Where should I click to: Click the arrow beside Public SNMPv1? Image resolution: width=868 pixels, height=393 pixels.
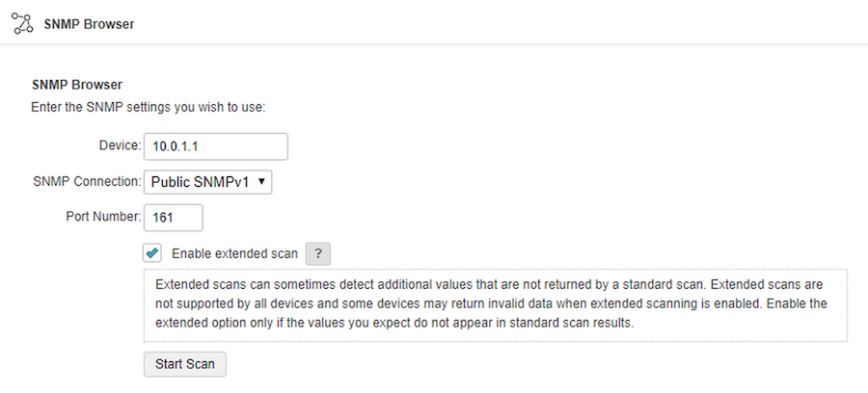click(261, 182)
